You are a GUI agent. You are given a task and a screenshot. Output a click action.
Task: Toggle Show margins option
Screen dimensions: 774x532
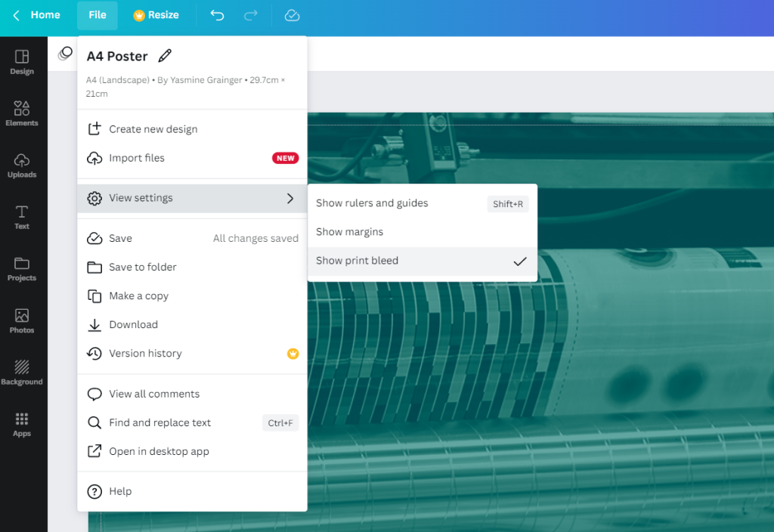[x=422, y=232]
